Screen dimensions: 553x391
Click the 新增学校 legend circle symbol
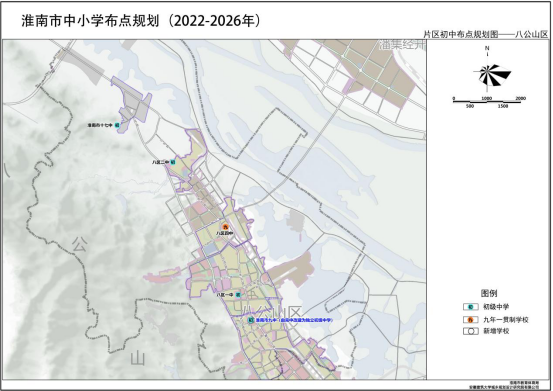click(470, 331)
